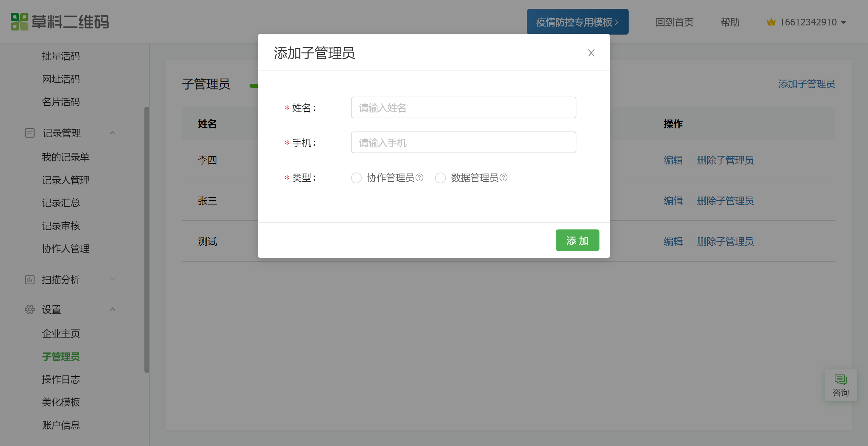Open 企业主页 settings
The height and width of the screenshot is (446, 868).
point(61,334)
